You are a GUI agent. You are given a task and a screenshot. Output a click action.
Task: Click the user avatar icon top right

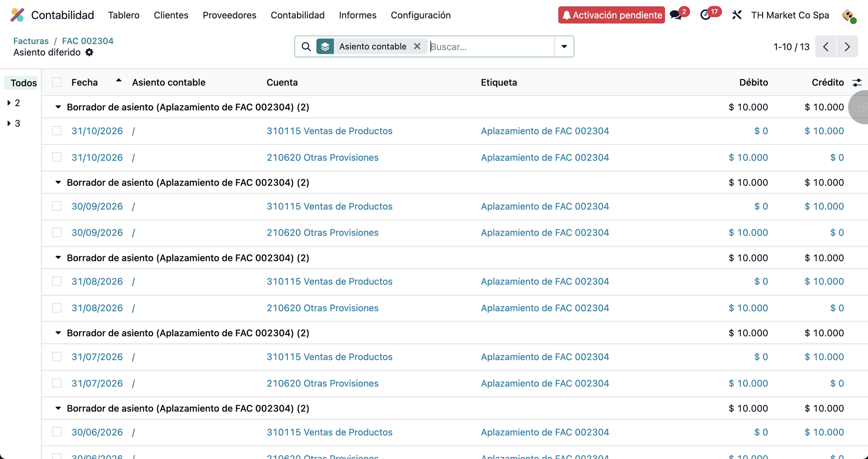click(x=849, y=15)
